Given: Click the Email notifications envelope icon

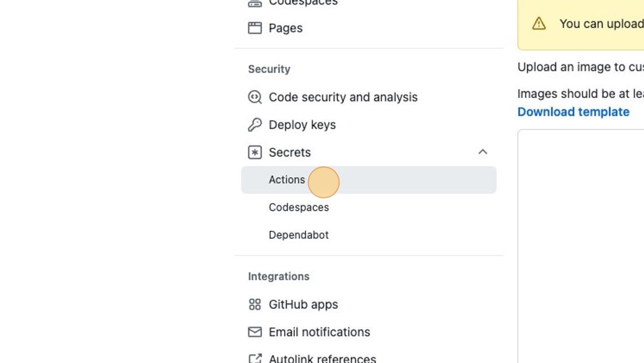Looking at the screenshot, I should click(x=255, y=332).
